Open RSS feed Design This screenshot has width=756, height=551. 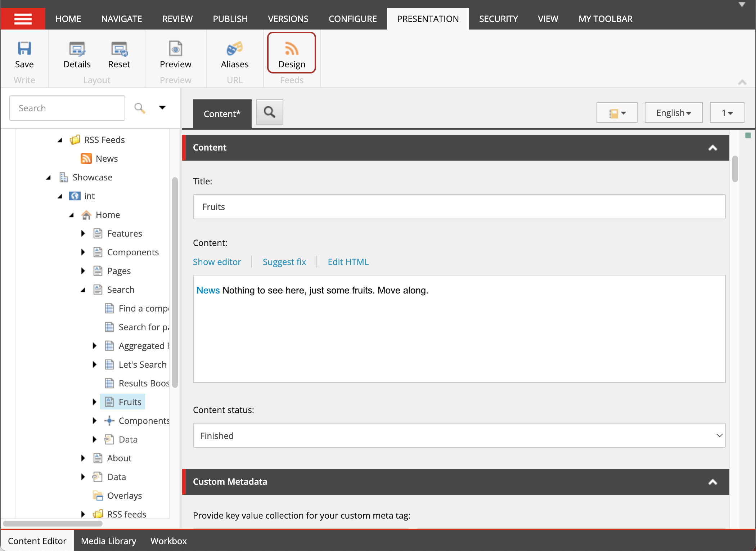(x=292, y=53)
